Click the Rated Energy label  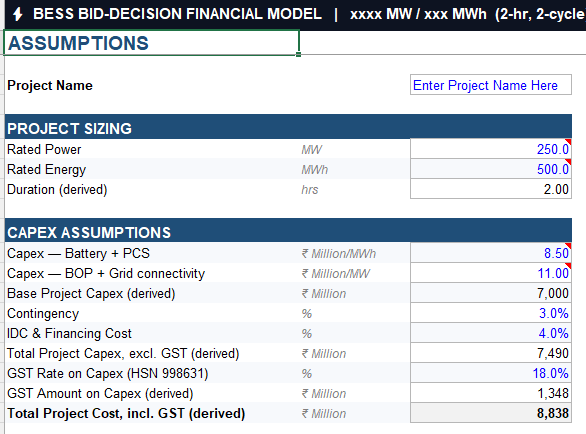(46, 169)
